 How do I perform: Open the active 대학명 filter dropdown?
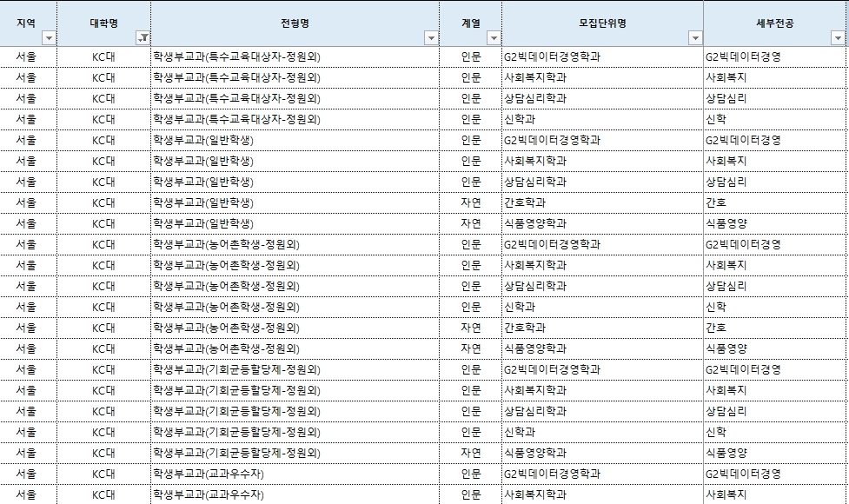[x=143, y=38]
